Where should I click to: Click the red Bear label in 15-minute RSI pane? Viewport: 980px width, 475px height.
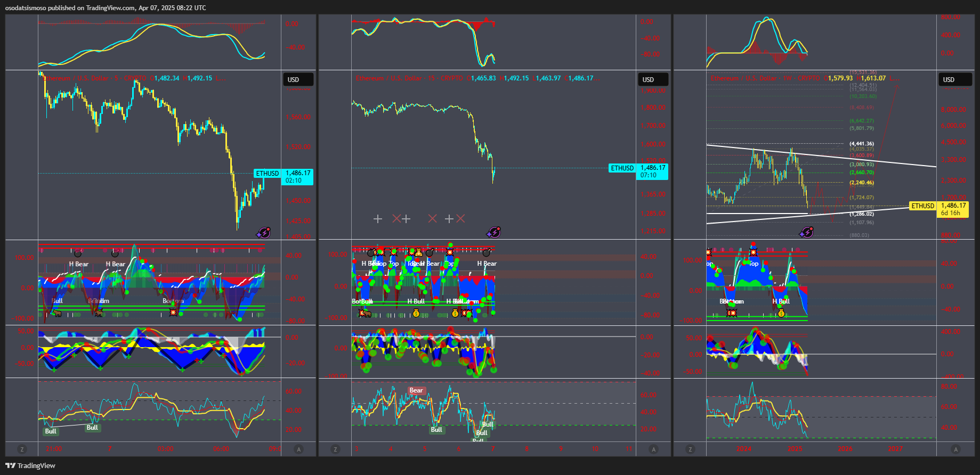(x=416, y=390)
